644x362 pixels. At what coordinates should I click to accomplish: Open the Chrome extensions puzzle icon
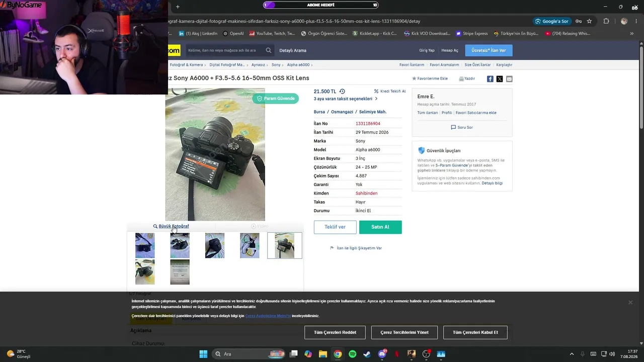click(606, 21)
